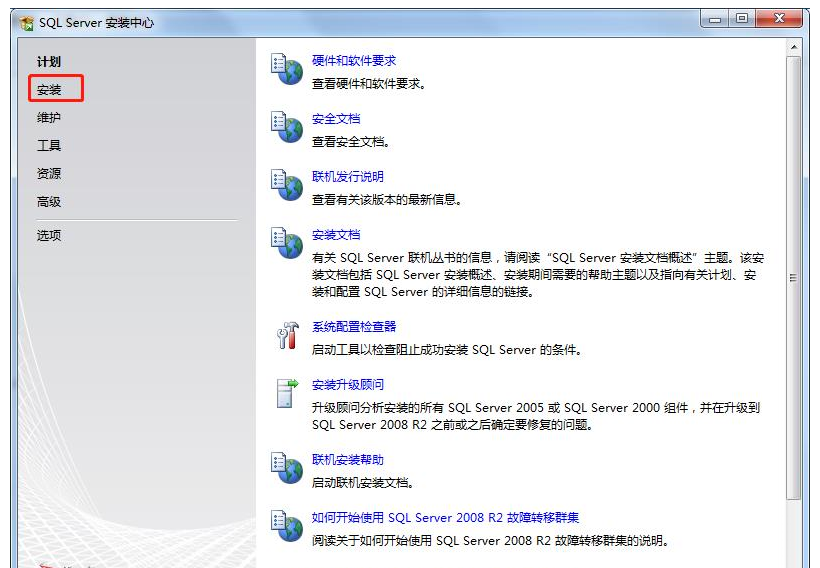Maximize the SQL Server 安装中心 window
This screenshot has height=568, width=820.
pyautogui.click(x=742, y=19)
